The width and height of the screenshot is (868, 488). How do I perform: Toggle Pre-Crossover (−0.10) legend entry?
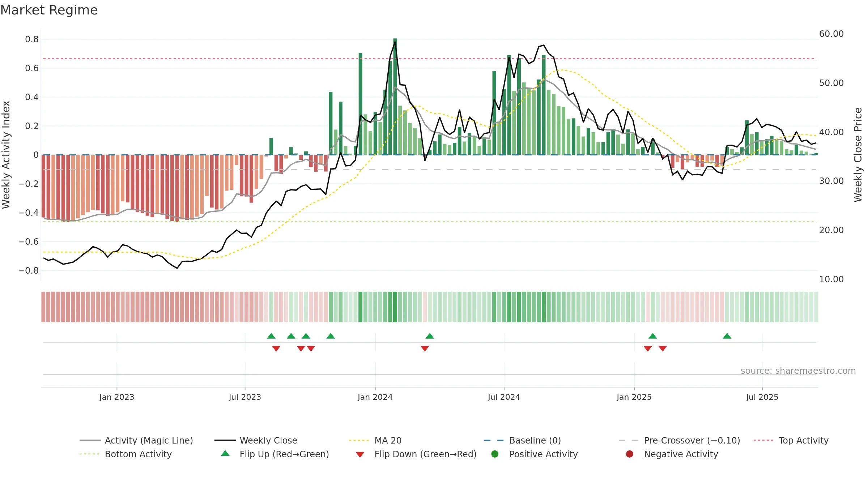(680, 440)
